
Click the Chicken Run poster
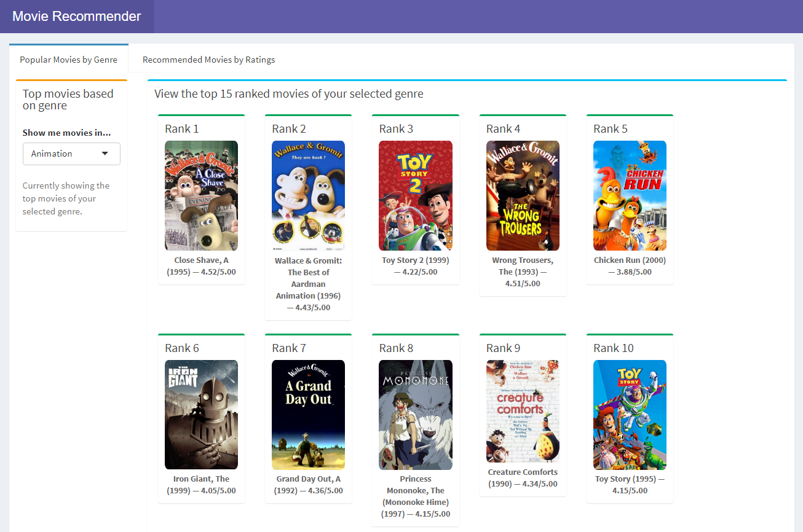pos(630,195)
